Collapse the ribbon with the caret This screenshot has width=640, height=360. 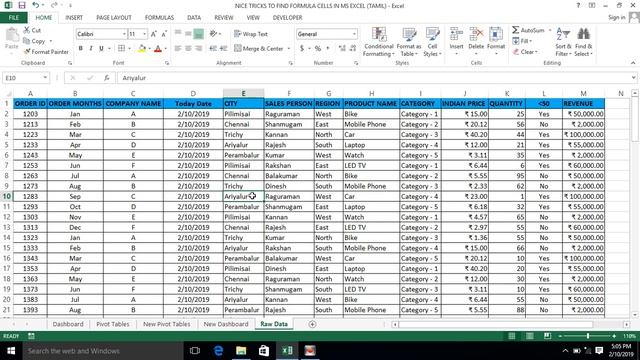tap(633, 63)
